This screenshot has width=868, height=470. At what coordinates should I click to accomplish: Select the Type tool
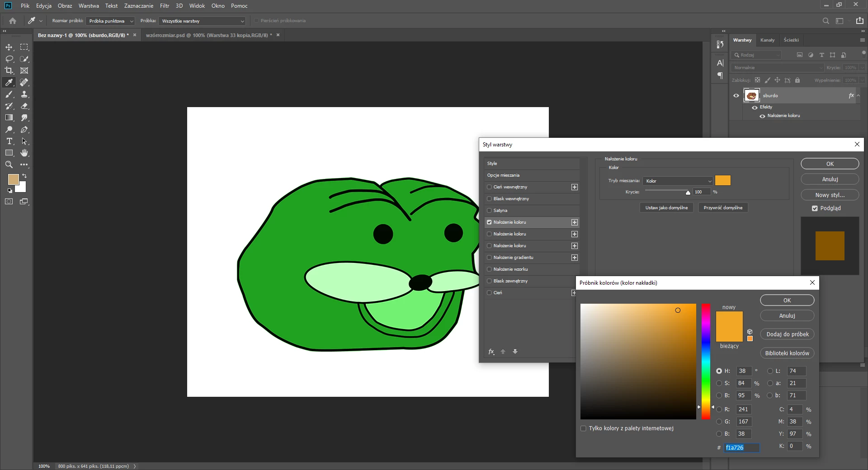pyautogui.click(x=9, y=141)
